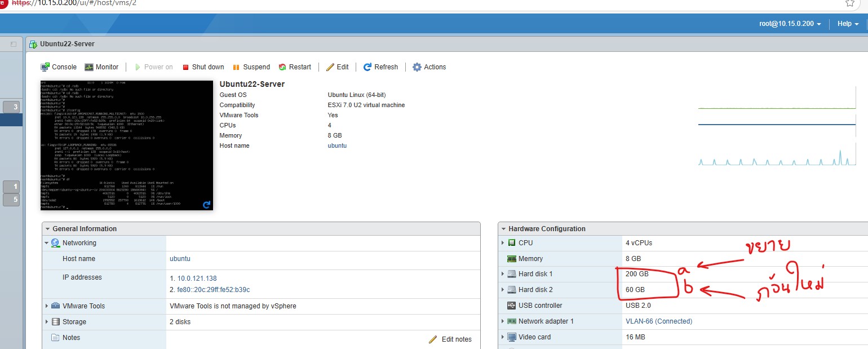Click the Storage icon
This screenshot has width=868, height=349.
[55, 322]
